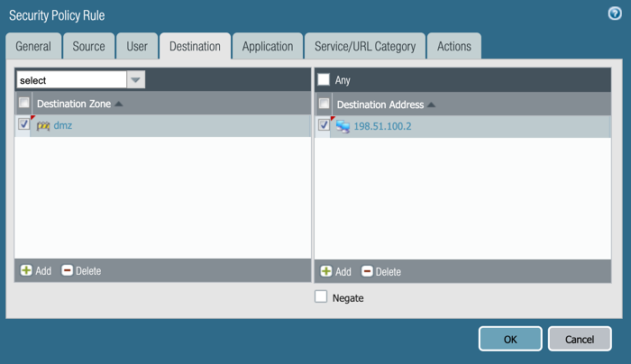Viewport: 631px width, 364px height.
Task: Open the zone select dropdown arrow
Action: [135, 79]
